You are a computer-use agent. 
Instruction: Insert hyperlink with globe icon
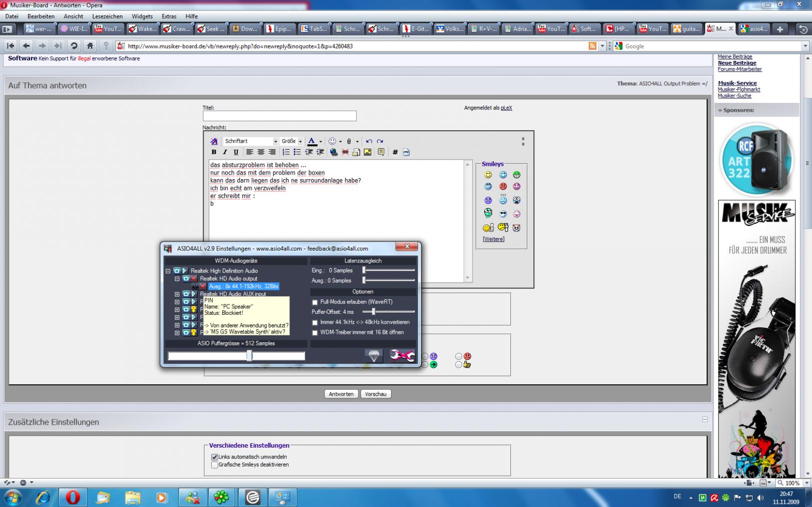(x=334, y=152)
